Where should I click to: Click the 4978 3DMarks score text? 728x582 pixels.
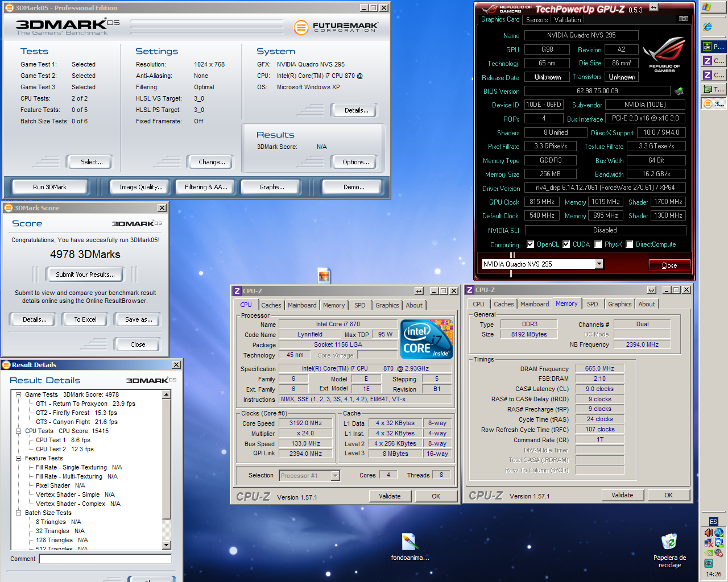pos(85,254)
